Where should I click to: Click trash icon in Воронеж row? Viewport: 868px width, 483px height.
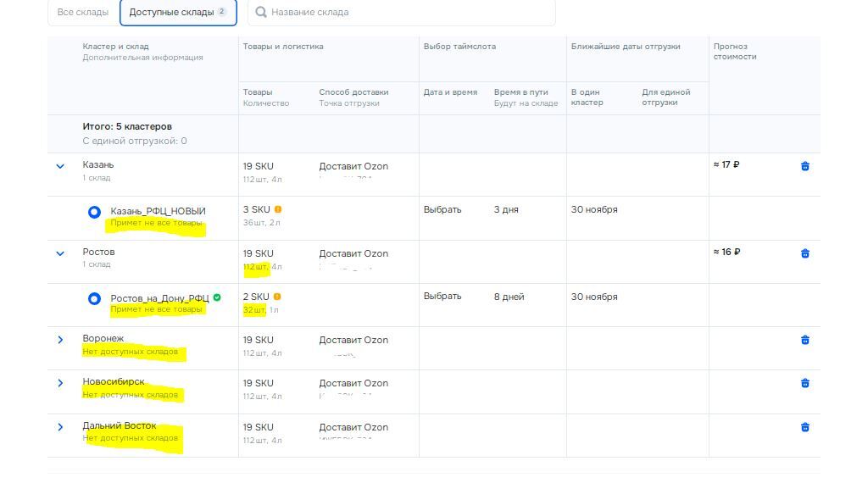[x=804, y=340]
